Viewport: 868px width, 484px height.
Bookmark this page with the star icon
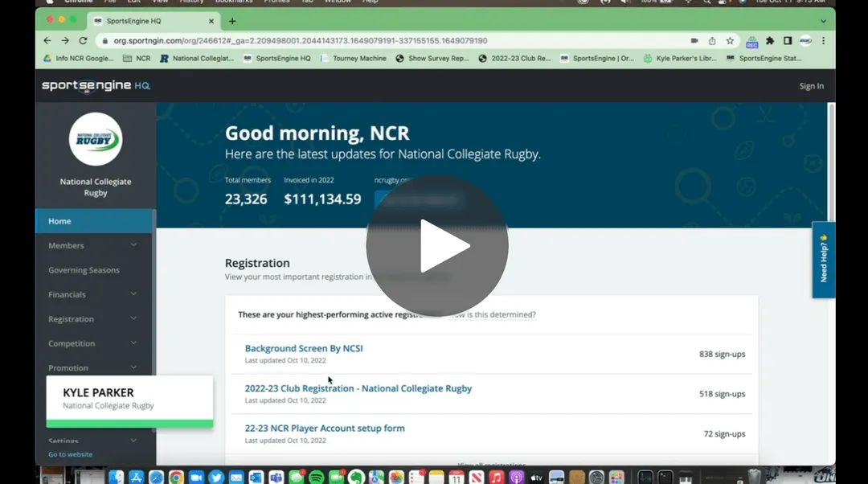[730, 40]
